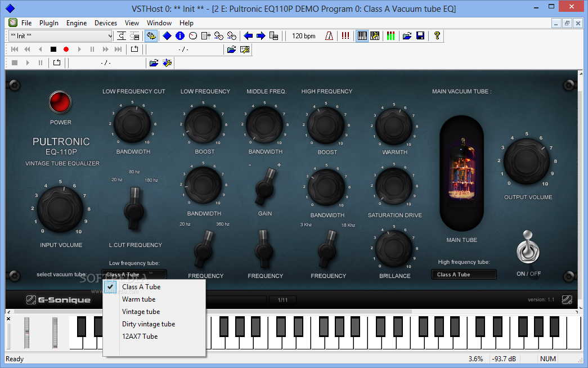The image size is (588, 368).
Task: Click the yellow question mark help icon
Action: pos(437,35)
